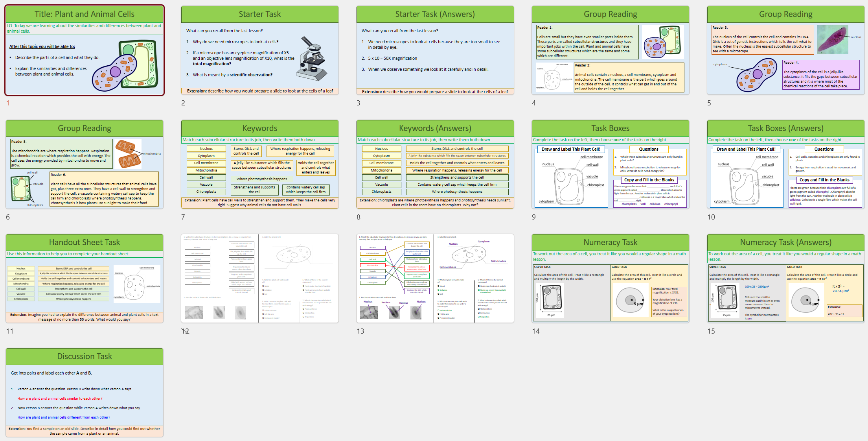The height and width of the screenshot is (441, 868).
Task: Click the Keywords (Answers) slide thumbnail
Action: pyautogui.click(x=435, y=164)
